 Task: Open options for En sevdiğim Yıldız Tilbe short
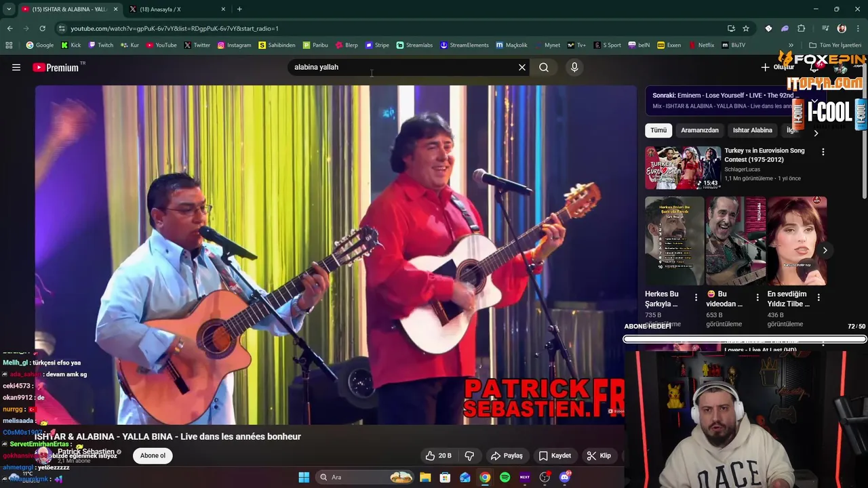(818, 297)
